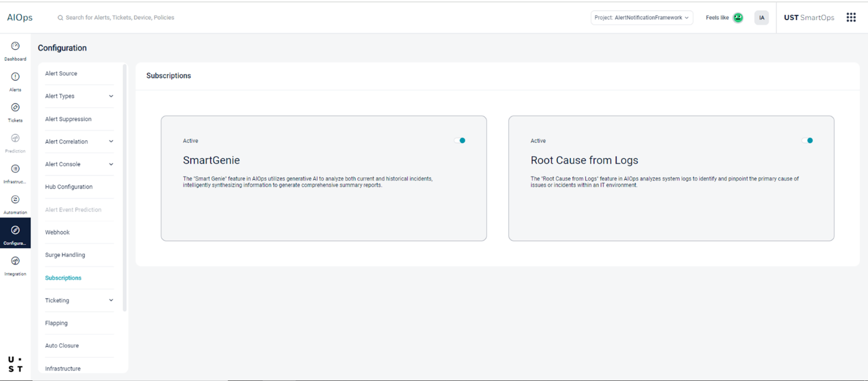Open the Alerts sidebar icon

[15, 77]
